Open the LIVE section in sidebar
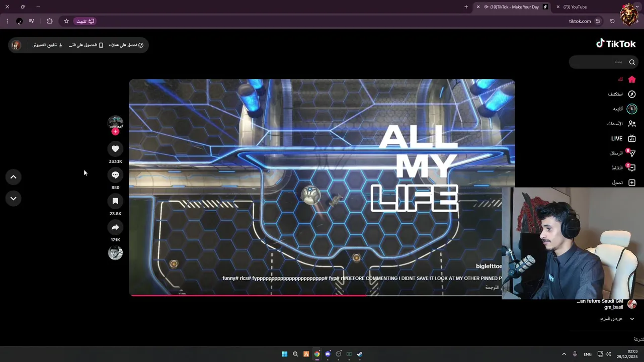The image size is (644, 362). point(623,138)
